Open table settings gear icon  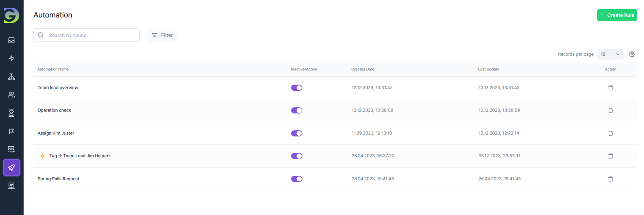632,54
